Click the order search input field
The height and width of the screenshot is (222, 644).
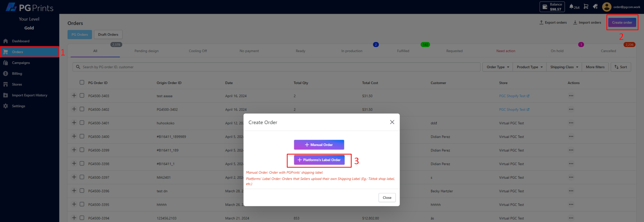click(277, 67)
